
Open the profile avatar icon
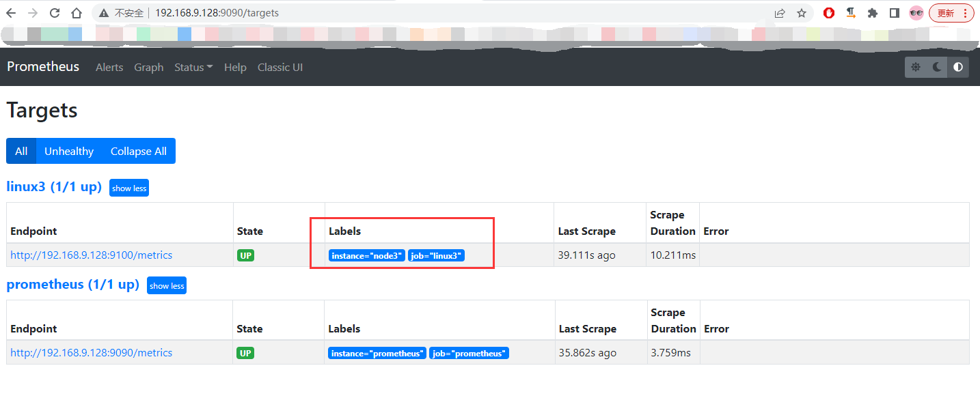point(916,13)
